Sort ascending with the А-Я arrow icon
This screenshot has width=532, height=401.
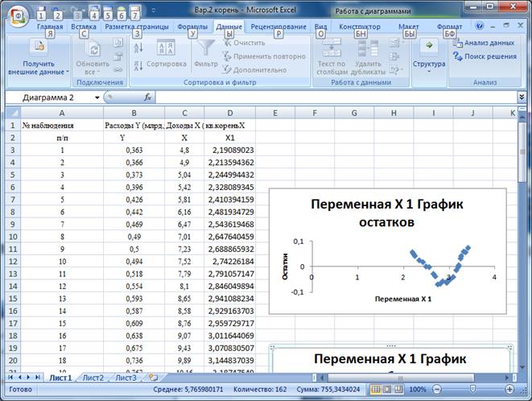(138, 48)
